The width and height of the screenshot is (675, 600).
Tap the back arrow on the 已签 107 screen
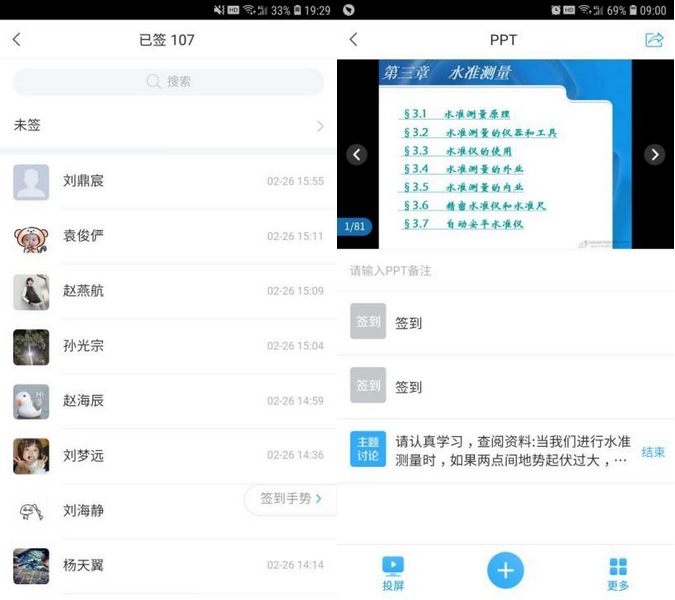16,40
